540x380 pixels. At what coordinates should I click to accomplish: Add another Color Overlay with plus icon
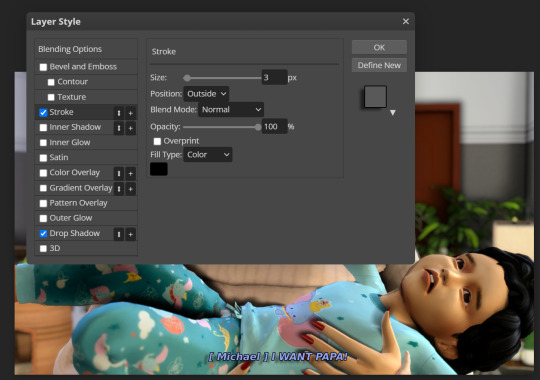(131, 173)
